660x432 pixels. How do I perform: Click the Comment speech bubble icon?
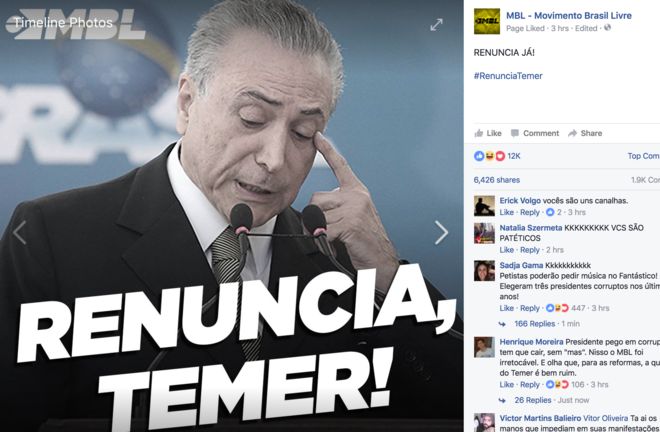515,133
